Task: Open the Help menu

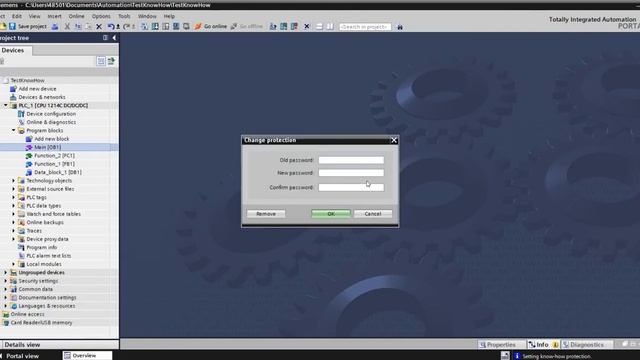Action: [x=169, y=16]
